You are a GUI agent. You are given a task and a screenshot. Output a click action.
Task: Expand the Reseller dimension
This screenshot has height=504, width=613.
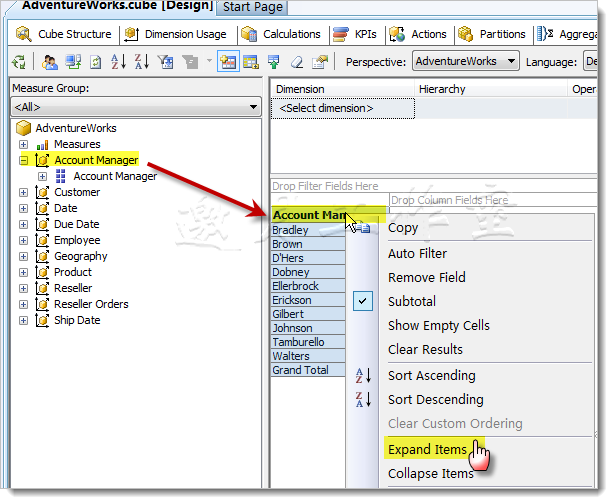click(x=23, y=289)
